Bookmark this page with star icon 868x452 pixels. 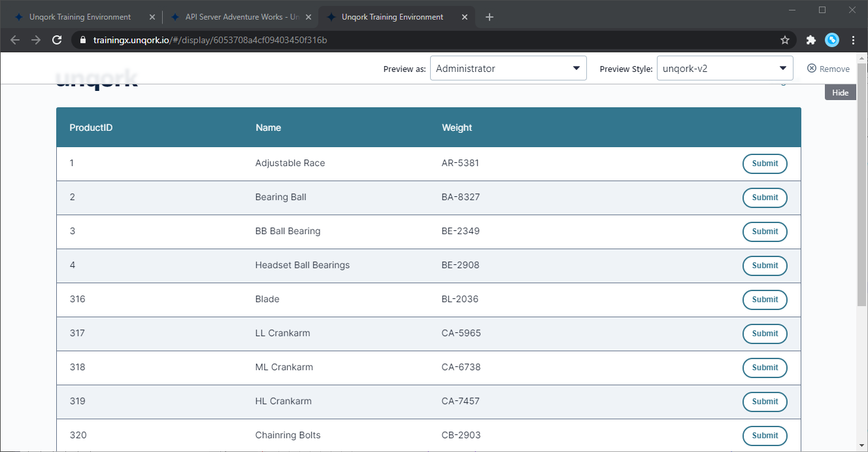pyautogui.click(x=785, y=40)
